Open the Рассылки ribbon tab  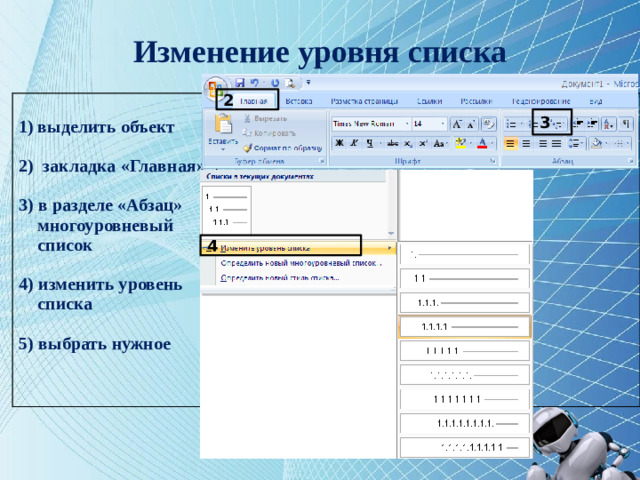coord(476,101)
